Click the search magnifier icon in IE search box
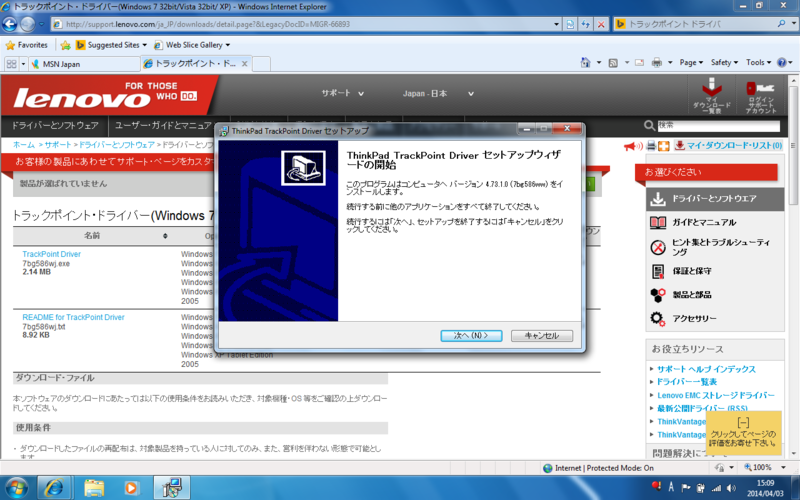Viewport: 800px width, 500px height. click(781, 24)
